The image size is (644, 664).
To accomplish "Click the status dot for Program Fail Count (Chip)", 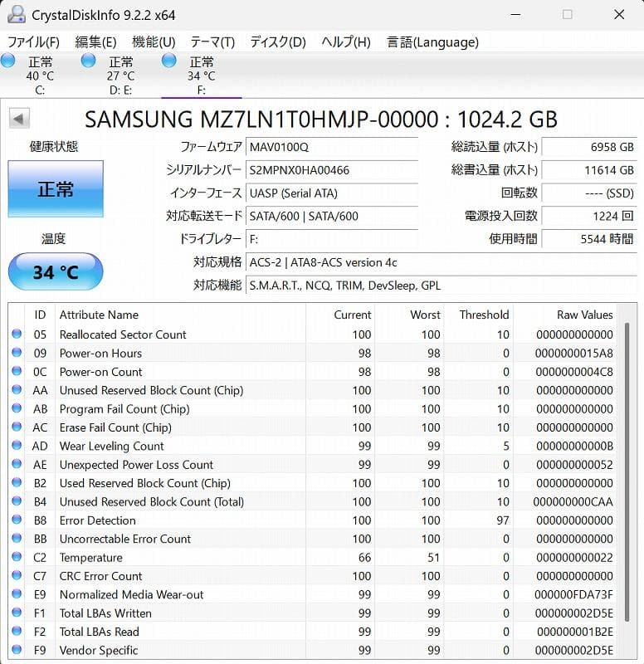I will (17, 408).
